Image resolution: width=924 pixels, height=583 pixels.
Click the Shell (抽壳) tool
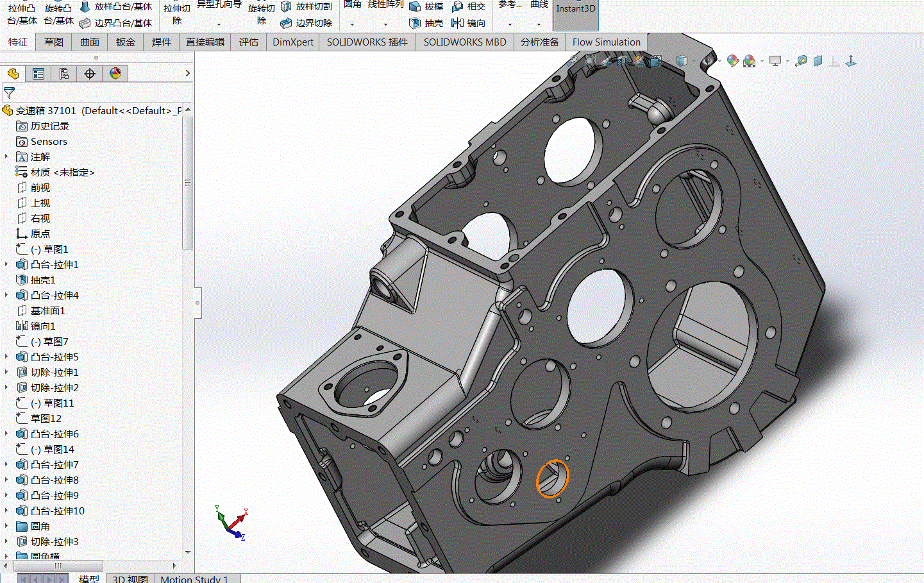tap(426, 23)
